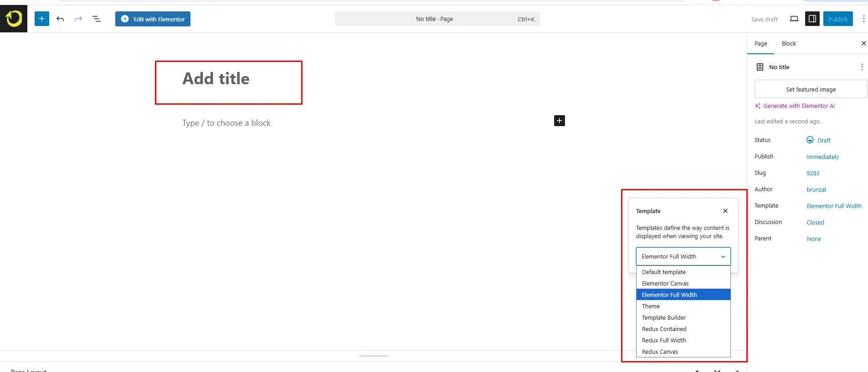Toggle the settings sidebar panel

pos(812,19)
